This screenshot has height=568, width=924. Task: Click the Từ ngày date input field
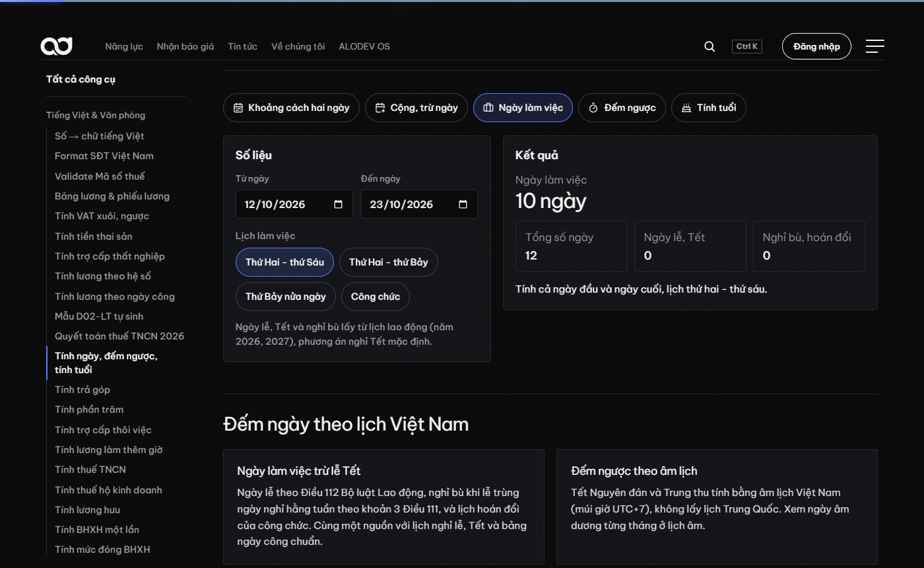click(294, 204)
